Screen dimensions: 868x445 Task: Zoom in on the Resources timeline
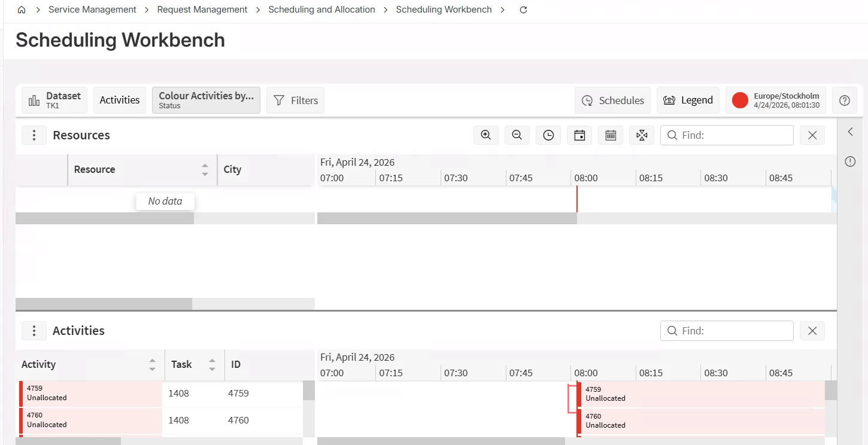click(486, 135)
